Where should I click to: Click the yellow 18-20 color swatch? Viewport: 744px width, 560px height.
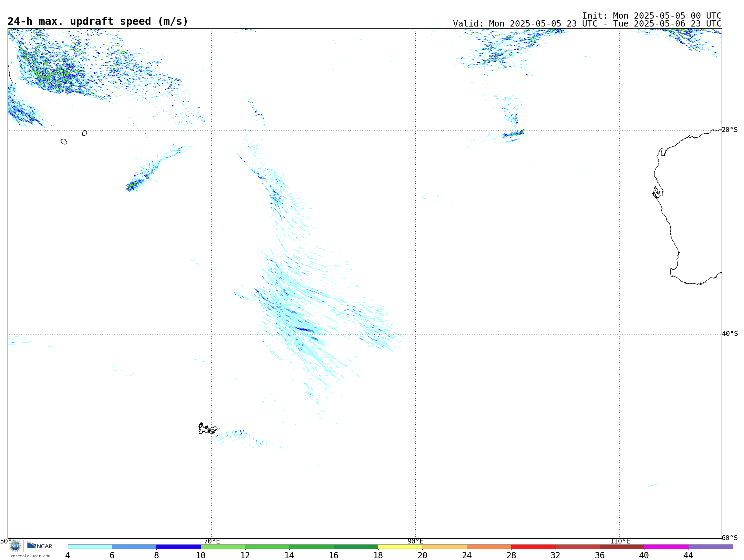(401, 547)
